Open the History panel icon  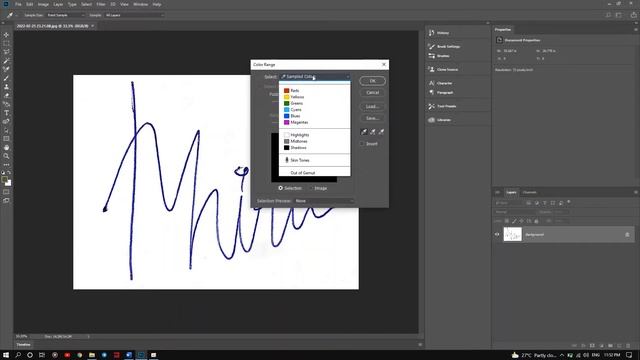431,33
